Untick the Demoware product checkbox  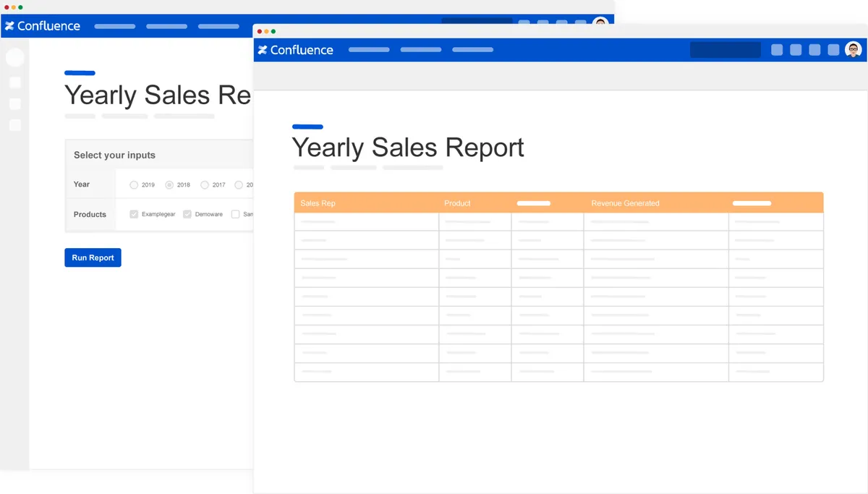pyautogui.click(x=187, y=214)
